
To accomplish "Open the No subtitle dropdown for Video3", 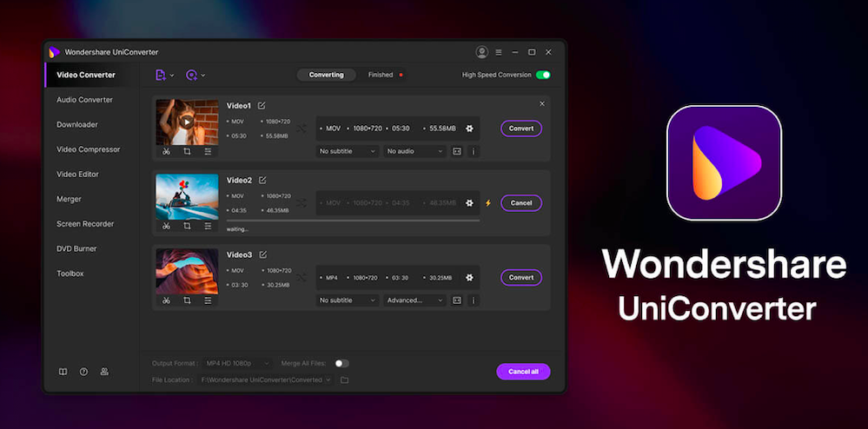I will click(348, 300).
